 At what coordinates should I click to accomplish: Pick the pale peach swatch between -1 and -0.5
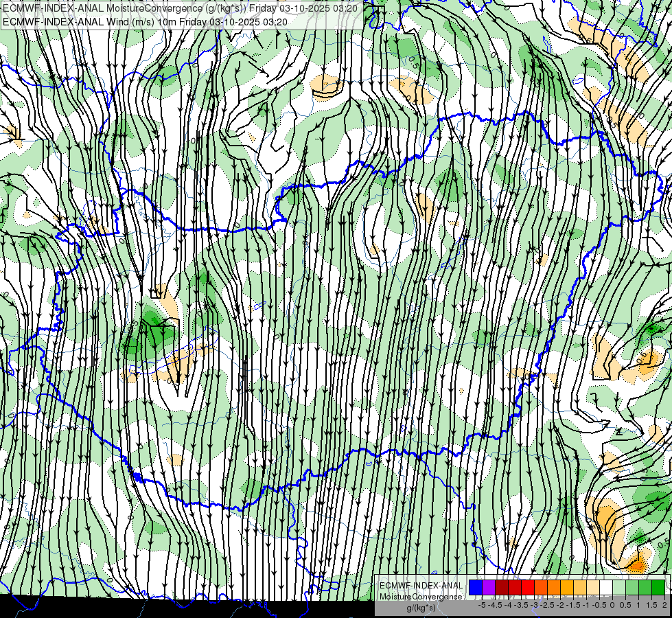coord(593,587)
